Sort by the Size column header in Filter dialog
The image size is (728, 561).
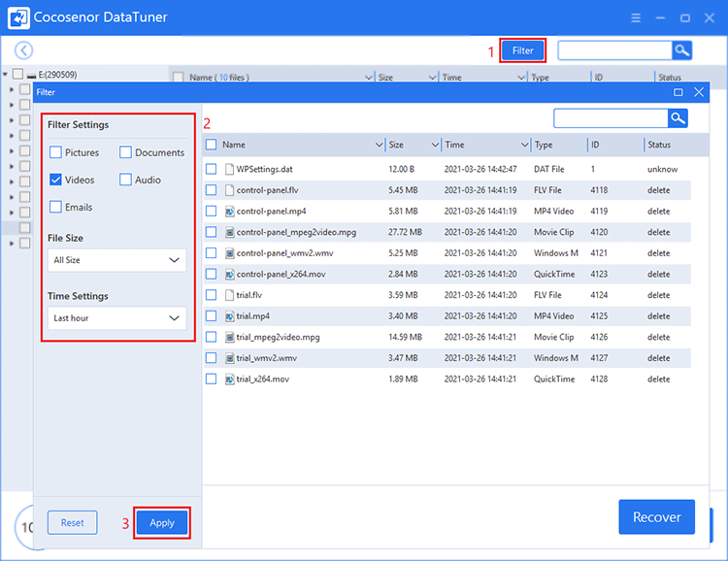click(x=396, y=145)
